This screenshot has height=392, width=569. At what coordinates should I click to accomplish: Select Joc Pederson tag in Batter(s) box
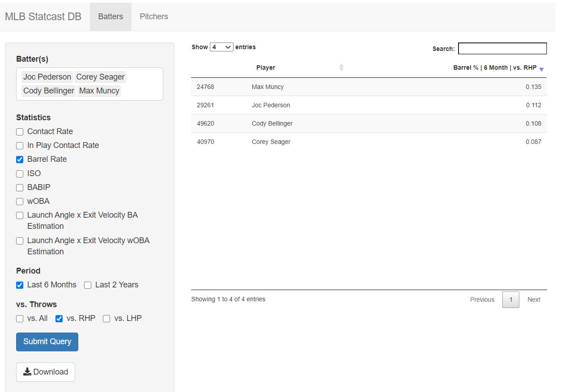tap(47, 77)
